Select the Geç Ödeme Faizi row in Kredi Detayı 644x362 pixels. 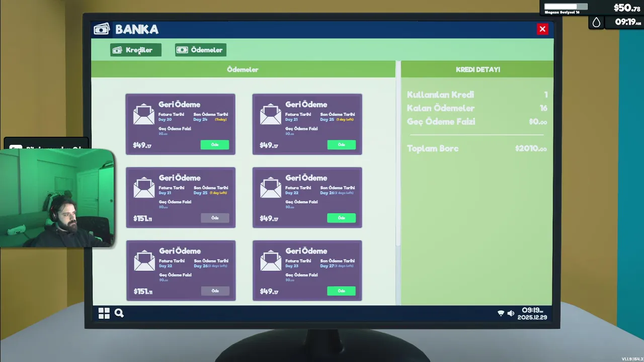click(x=477, y=122)
